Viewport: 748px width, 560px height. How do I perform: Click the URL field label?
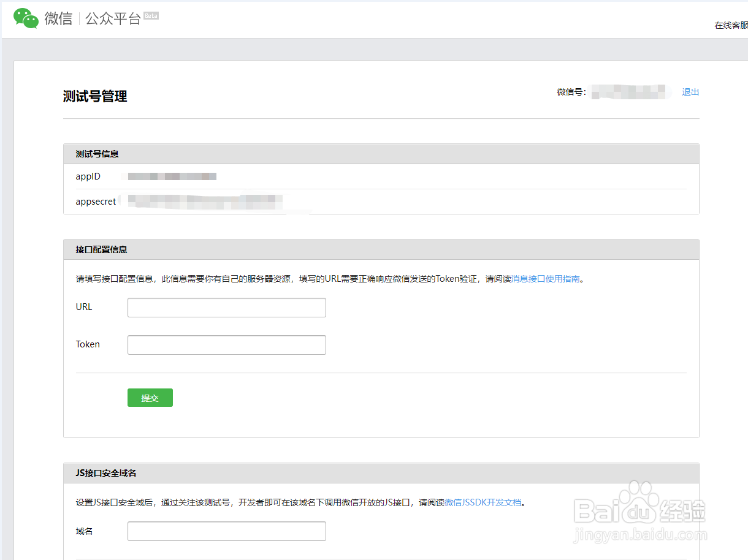click(84, 307)
